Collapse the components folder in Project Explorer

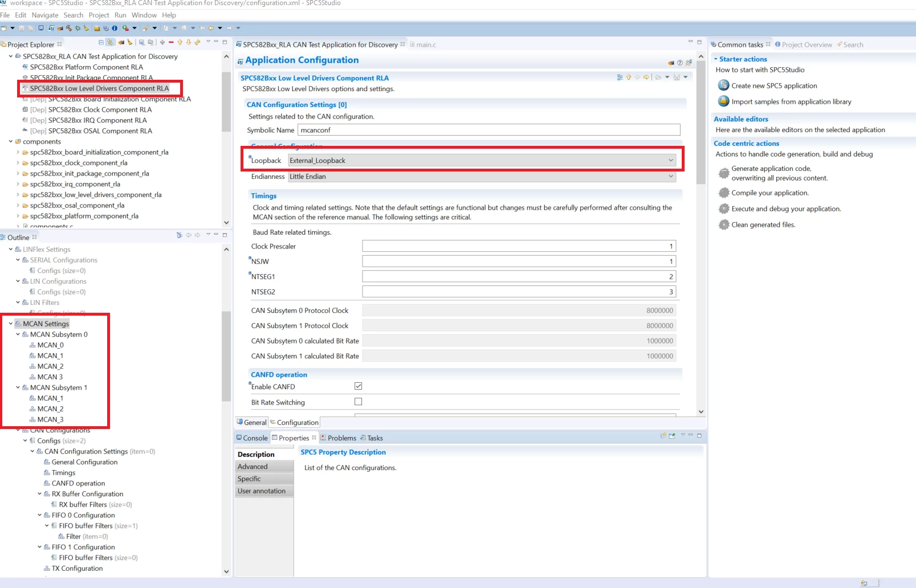[11, 141]
